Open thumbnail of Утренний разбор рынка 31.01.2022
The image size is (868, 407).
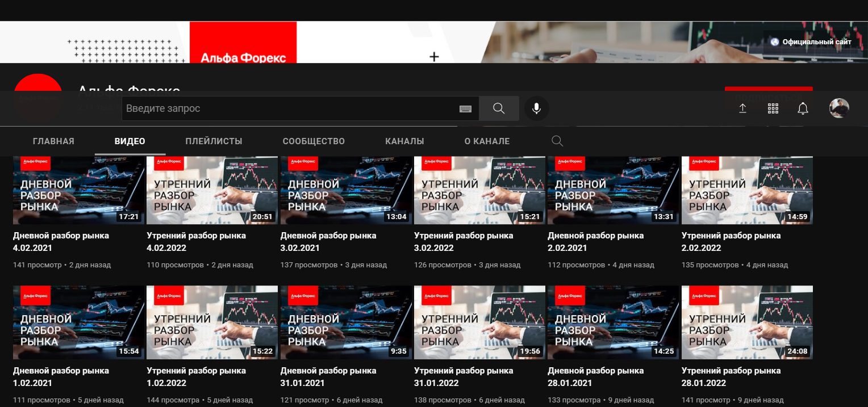click(x=479, y=322)
